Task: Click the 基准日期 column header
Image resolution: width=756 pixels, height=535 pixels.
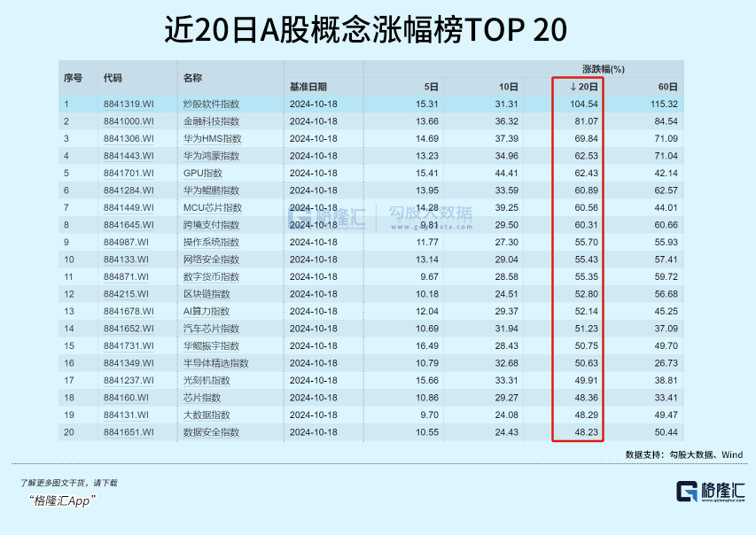Action: pos(308,87)
